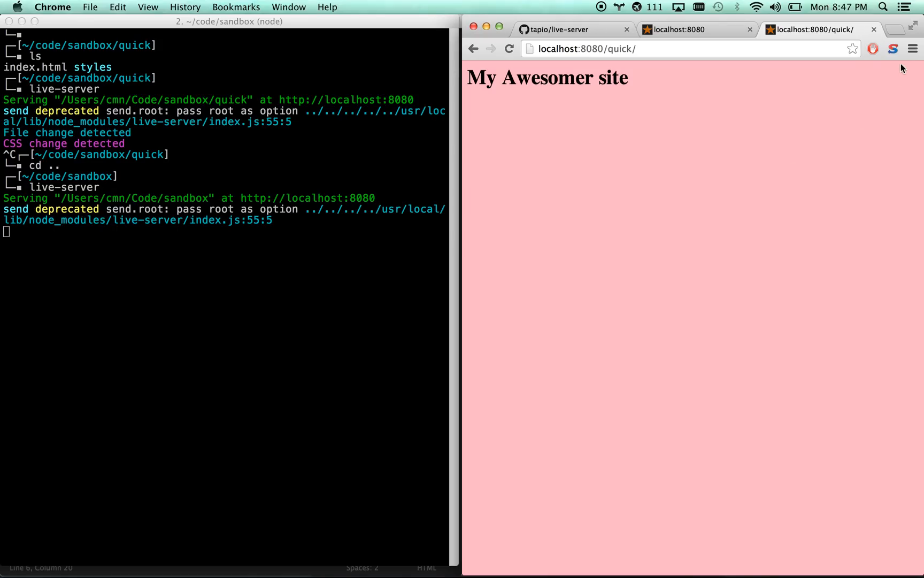Click the AdBlock extension icon
This screenshot has height=578, width=924.
coord(873,49)
